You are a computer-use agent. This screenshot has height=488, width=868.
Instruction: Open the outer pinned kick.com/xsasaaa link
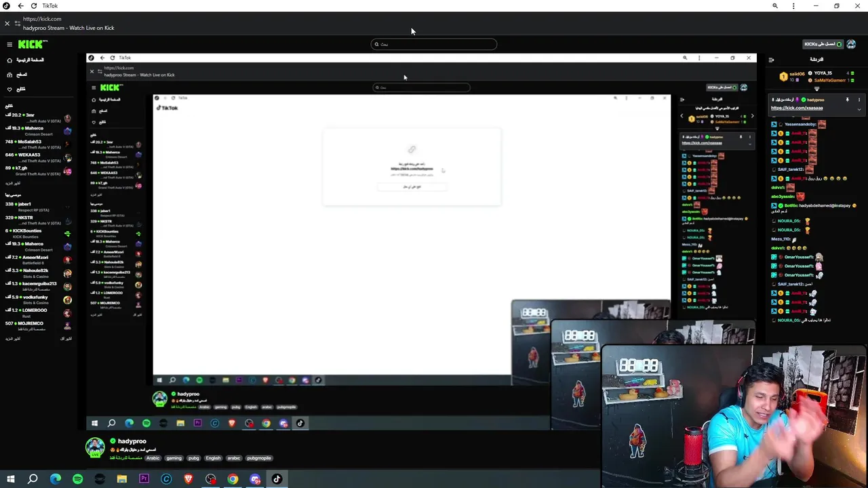797,108
